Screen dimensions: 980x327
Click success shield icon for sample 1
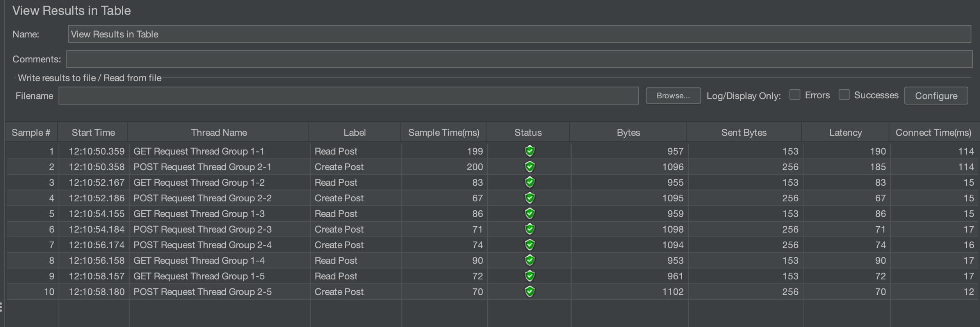pyautogui.click(x=529, y=151)
